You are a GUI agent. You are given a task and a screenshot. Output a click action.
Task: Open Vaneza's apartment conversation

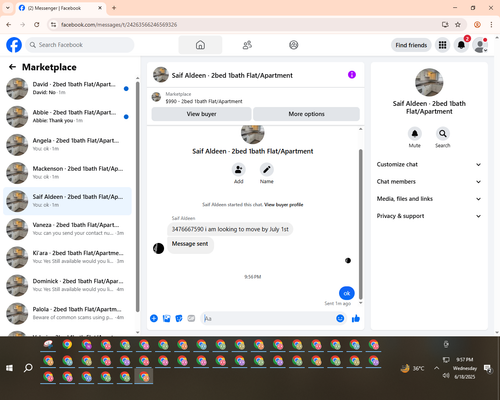[68, 229]
